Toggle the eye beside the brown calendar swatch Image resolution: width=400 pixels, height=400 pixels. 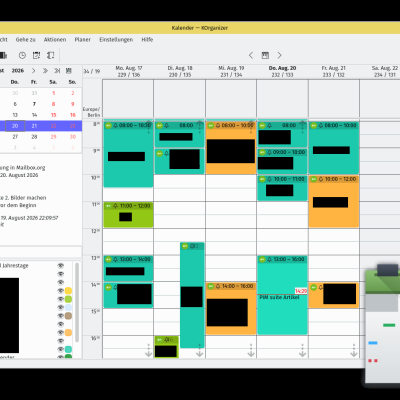click(60, 316)
